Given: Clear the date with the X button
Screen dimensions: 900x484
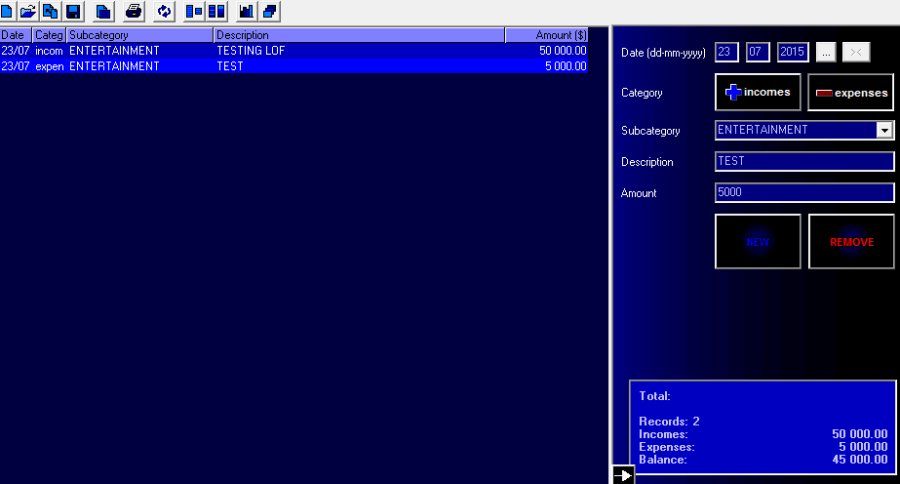Looking at the screenshot, I should tap(856, 52).
